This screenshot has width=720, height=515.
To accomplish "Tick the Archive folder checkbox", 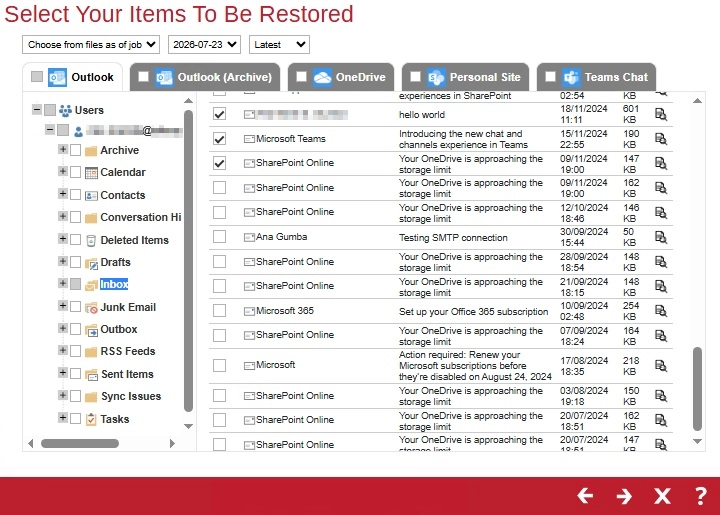I will 75,150.
